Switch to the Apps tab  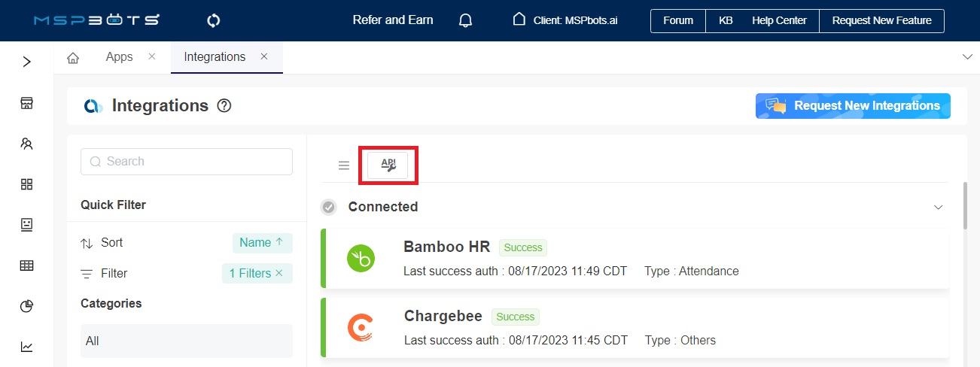coord(119,57)
